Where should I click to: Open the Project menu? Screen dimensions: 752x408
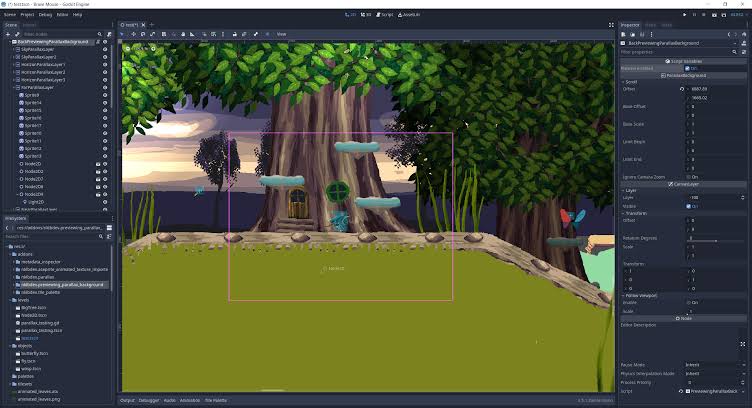[x=27, y=15]
